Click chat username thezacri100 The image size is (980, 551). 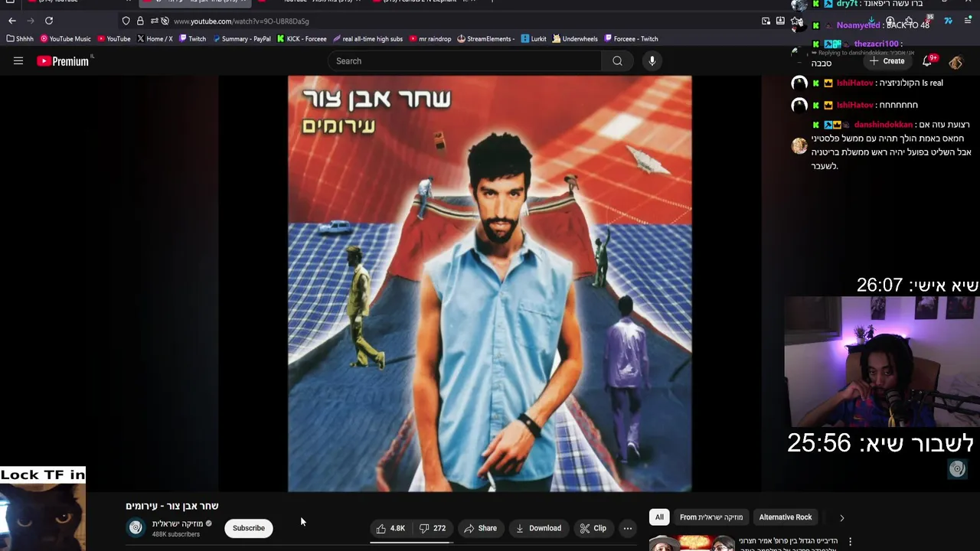click(877, 44)
